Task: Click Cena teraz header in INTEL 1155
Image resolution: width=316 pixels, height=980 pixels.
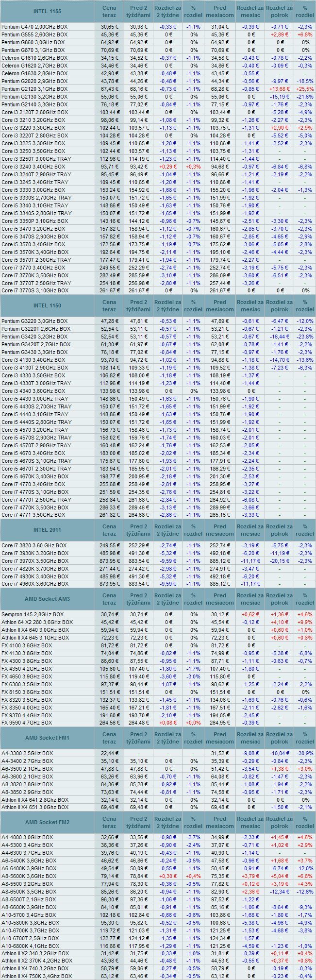Action: [x=109, y=11]
